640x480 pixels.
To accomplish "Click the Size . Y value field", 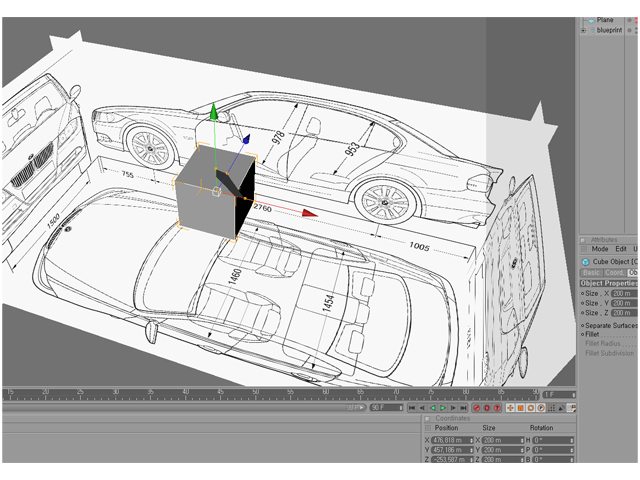I will pyautogui.click(x=622, y=303).
